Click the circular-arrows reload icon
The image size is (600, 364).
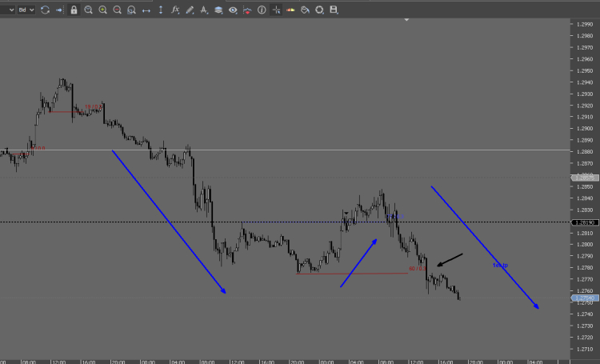[45, 10]
